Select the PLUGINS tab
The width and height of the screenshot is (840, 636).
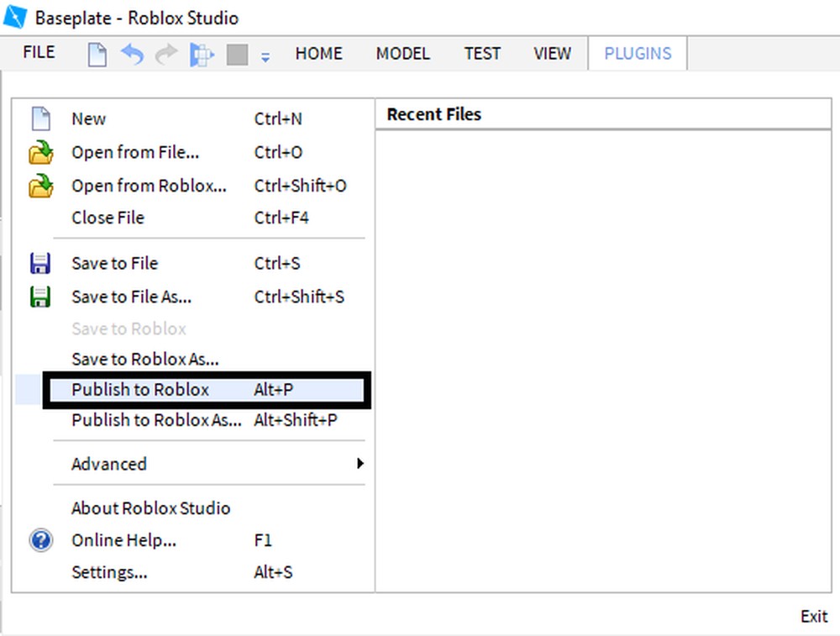(x=637, y=53)
